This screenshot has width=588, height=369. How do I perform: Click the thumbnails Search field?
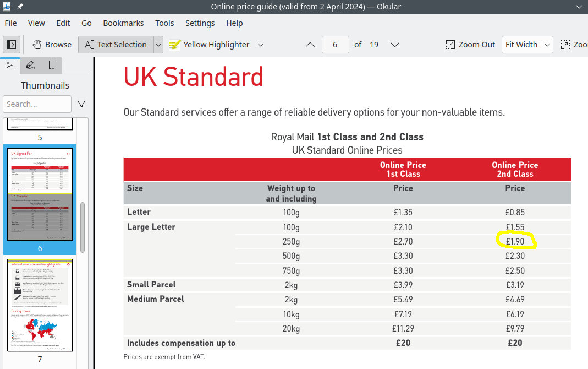click(x=37, y=104)
